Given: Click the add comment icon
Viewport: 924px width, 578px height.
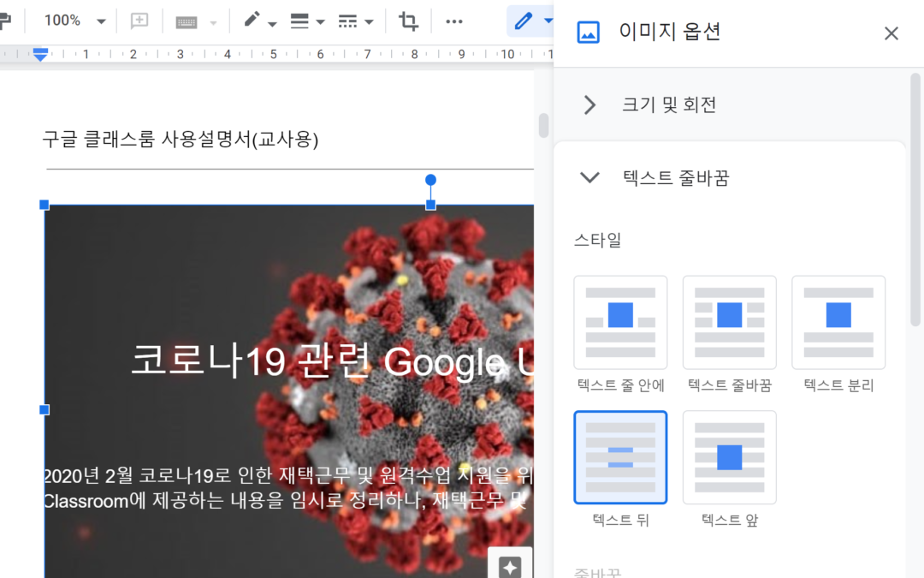Looking at the screenshot, I should click(139, 21).
